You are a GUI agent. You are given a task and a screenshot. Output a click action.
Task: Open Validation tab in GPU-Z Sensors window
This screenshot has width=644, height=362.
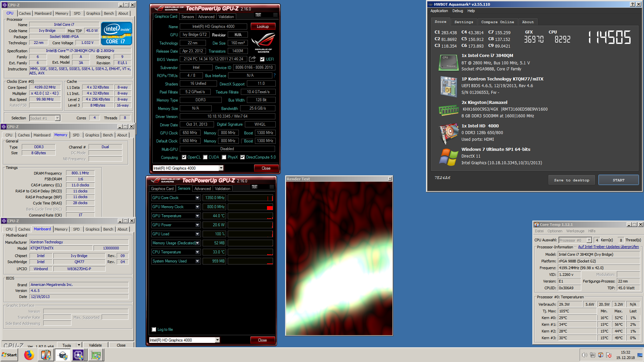point(222,189)
